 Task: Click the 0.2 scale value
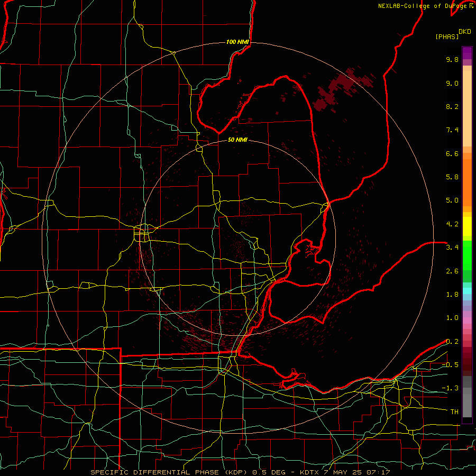(452, 342)
